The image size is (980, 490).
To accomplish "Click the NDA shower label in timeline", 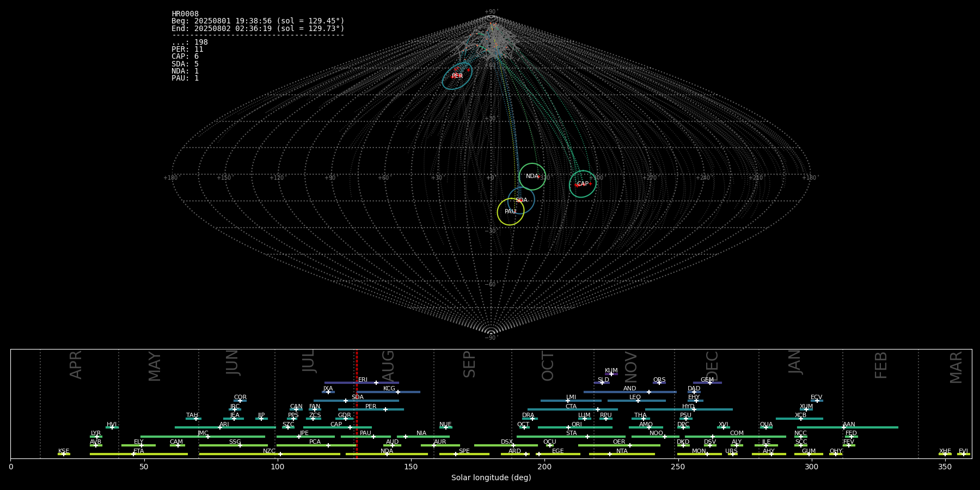I will pyautogui.click(x=387, y=451).
